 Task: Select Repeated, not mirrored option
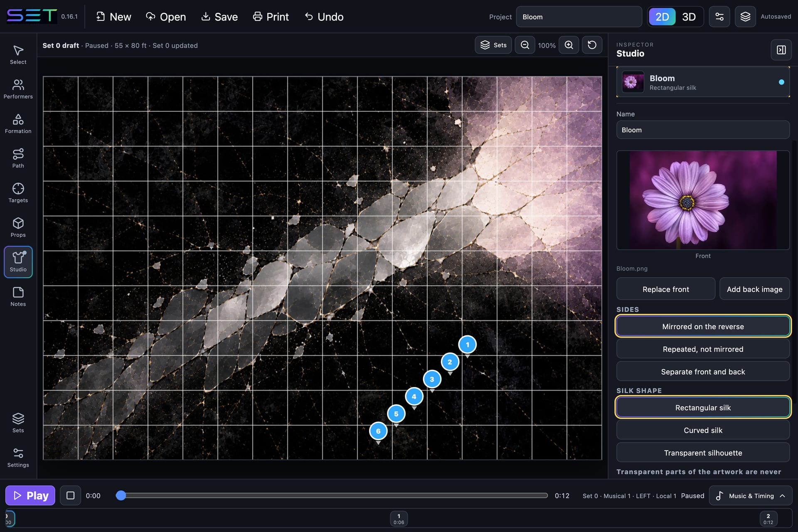(703, 349)
